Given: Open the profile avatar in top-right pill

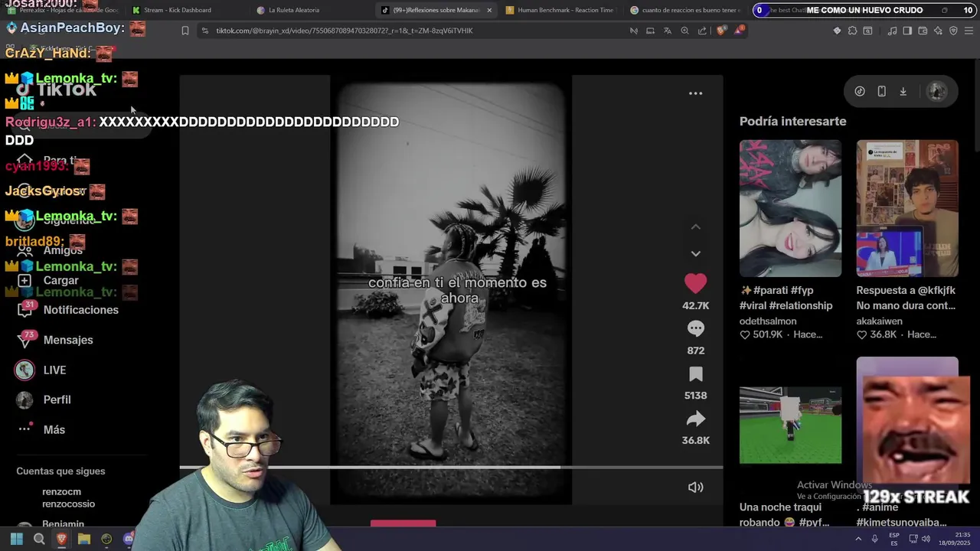Looking at the screenshot, I should tap(936, 91).
